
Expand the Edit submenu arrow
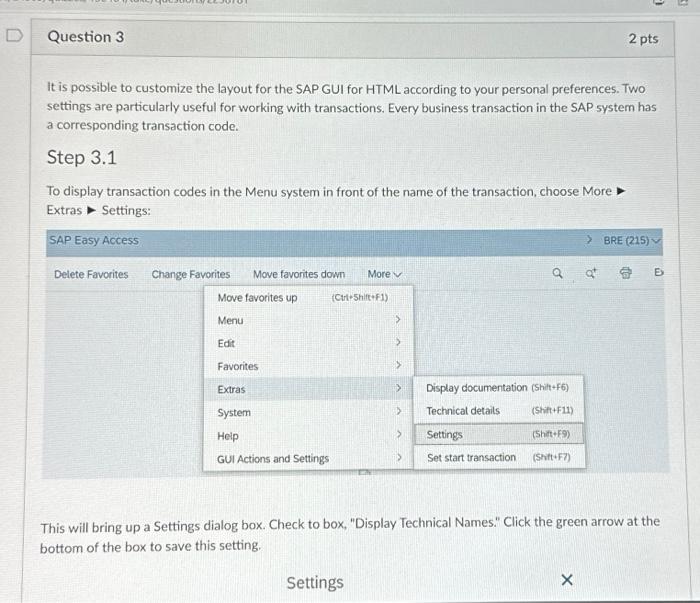tap(398, 342)
